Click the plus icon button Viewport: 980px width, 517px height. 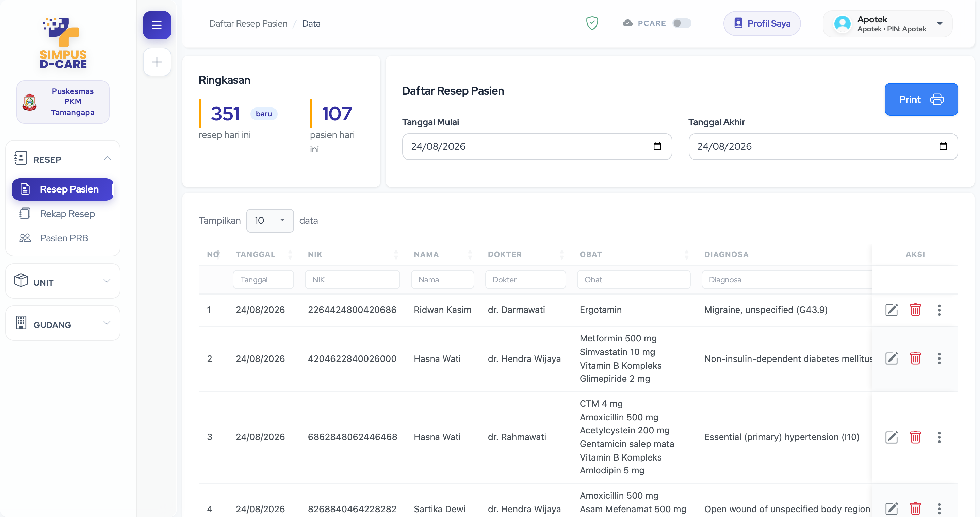coord(157,62)
